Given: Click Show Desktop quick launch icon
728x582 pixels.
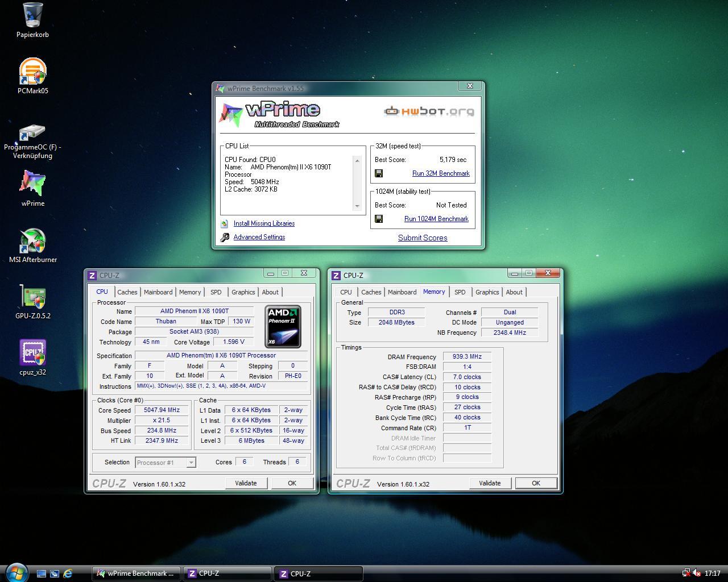Looking at the screenshot, I should pyautogui.click(x=41, y=573).
